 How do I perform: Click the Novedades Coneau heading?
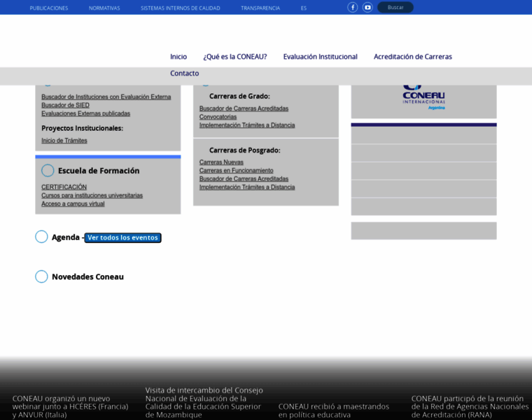pyautogui.click(x=87, y=276)
